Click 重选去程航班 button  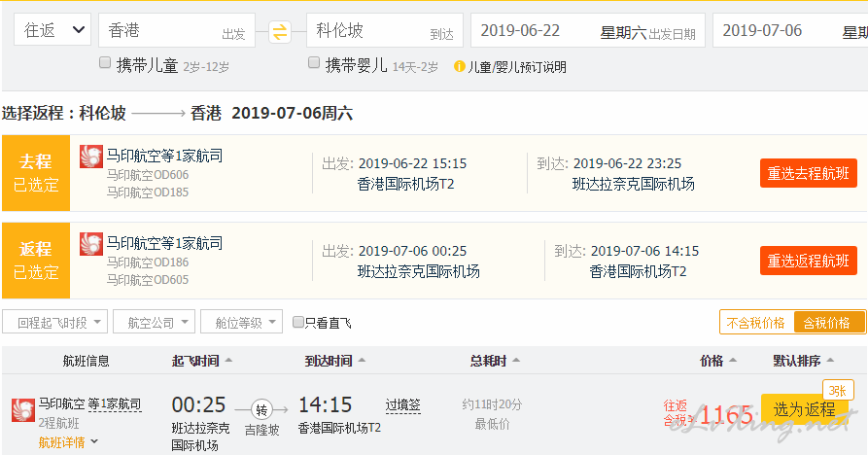coord(808,173)
